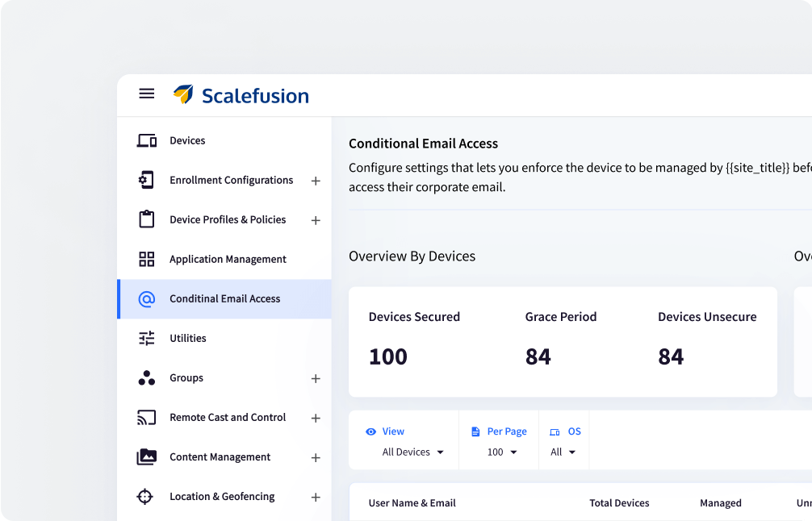Image resolution: width=812 pixels, height=521 pixels.
Task: Open the OS filter set to All
Action: point(563,452)
